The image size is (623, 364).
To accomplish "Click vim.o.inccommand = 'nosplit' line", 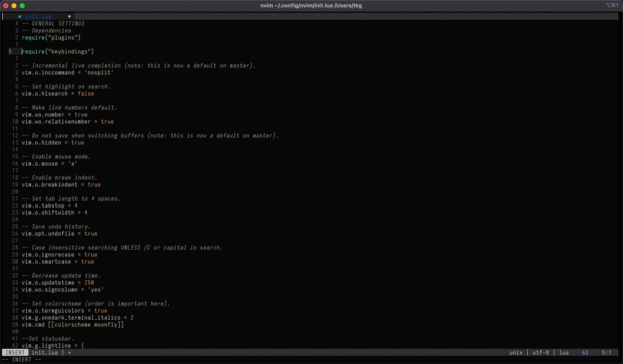I will [68, 73].
